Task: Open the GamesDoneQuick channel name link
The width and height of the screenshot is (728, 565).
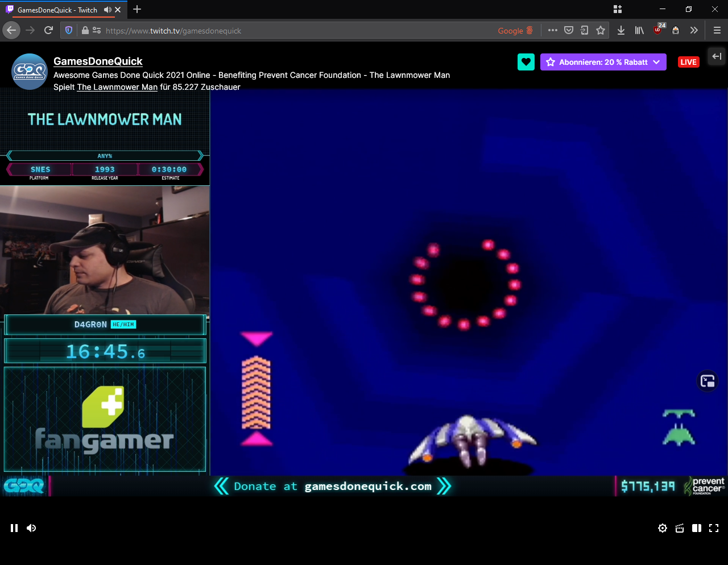Action: [98, 61]
